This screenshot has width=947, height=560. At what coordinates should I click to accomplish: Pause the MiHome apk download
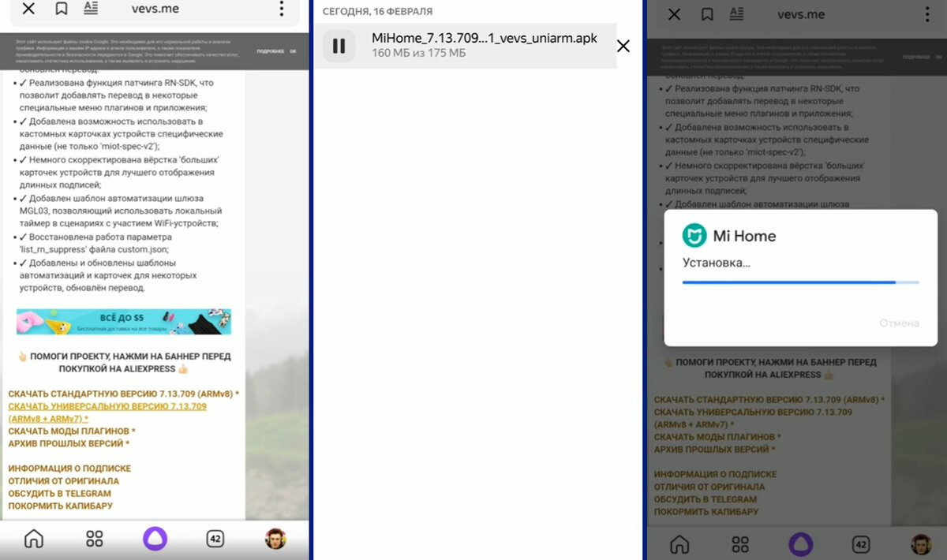[x=339, y=46]
